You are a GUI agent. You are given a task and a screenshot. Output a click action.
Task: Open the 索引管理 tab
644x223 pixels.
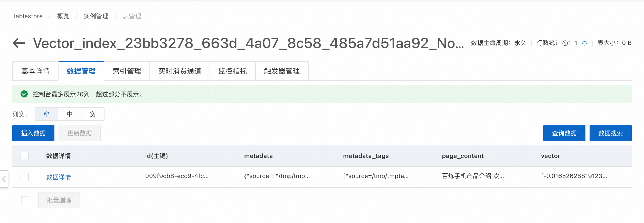(x=127, y=71)
